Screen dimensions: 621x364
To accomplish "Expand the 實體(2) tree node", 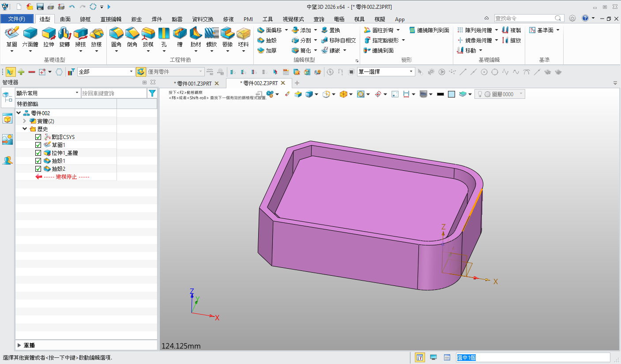I will tap(25, 121).
